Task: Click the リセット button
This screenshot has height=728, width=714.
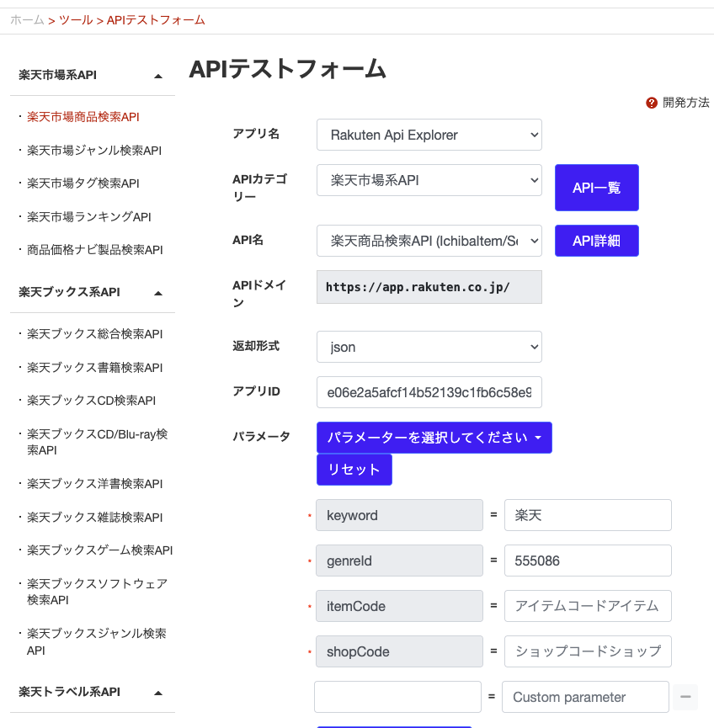Action: pyautogui.click(x=354, y=470)
